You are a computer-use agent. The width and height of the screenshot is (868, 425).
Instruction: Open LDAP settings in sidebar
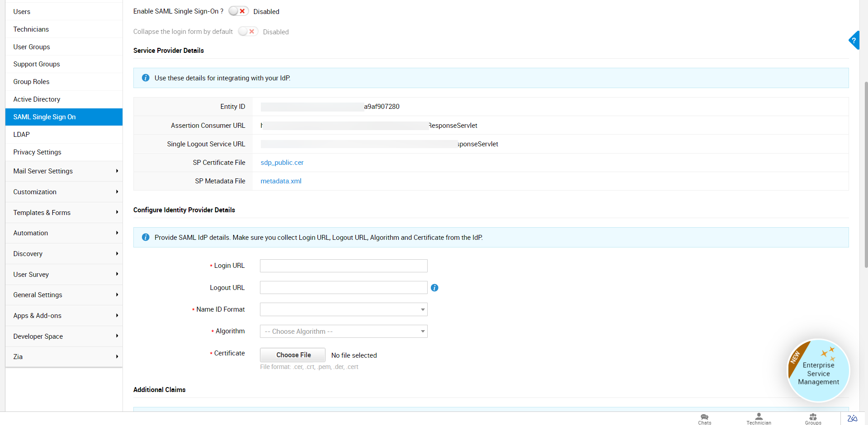64,135
